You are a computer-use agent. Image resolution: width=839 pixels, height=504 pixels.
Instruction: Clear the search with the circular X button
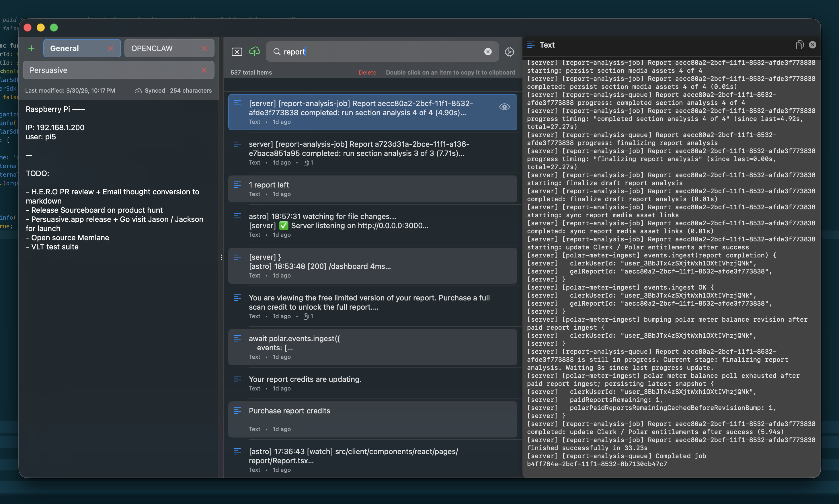pos(488,51)
